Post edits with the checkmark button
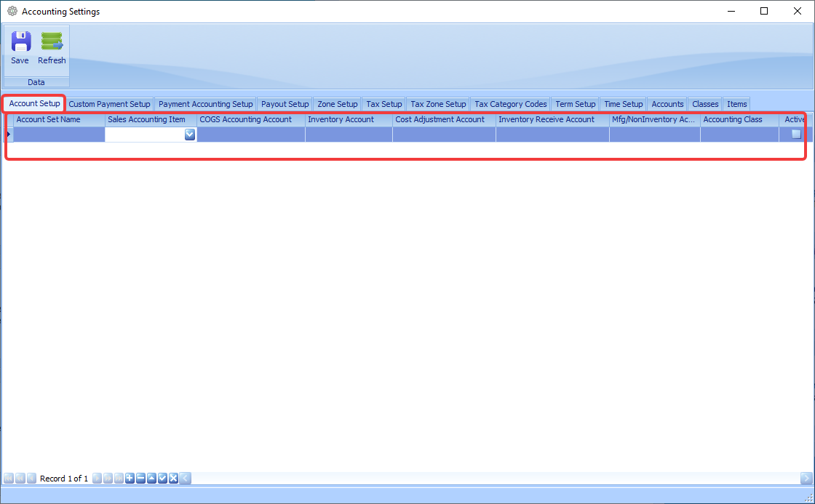The width and height of the screenshot is (815, 504). [163, 478]
